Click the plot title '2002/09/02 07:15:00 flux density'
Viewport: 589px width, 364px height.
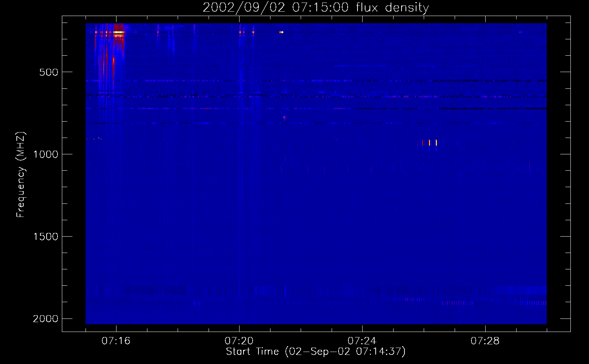coord(316,8)
